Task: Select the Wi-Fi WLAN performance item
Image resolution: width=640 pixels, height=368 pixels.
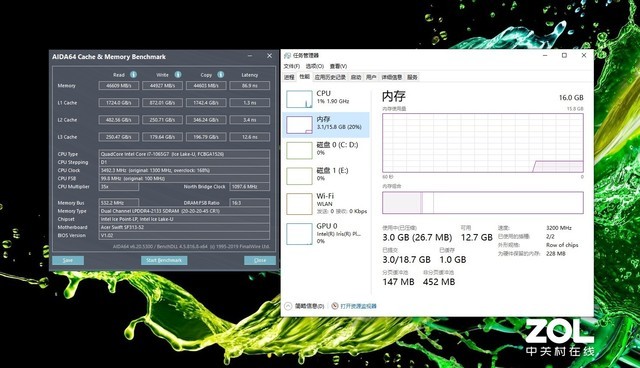Action: pos(326,203)
